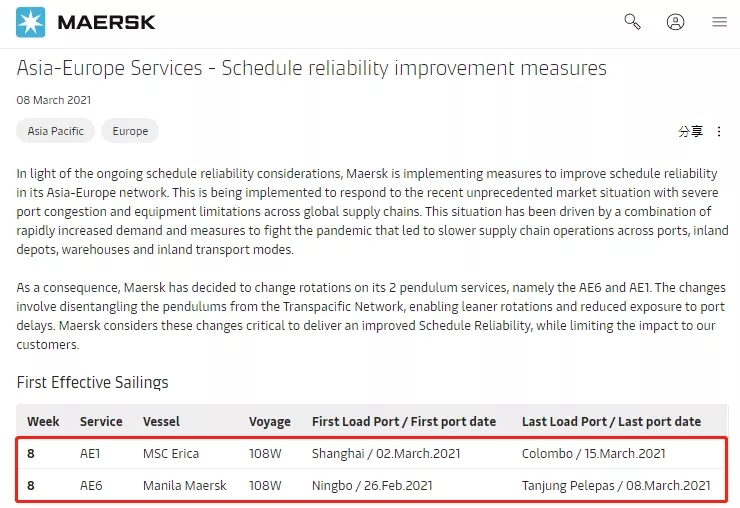Open the hamburger menu icon

tap(719, 22)
